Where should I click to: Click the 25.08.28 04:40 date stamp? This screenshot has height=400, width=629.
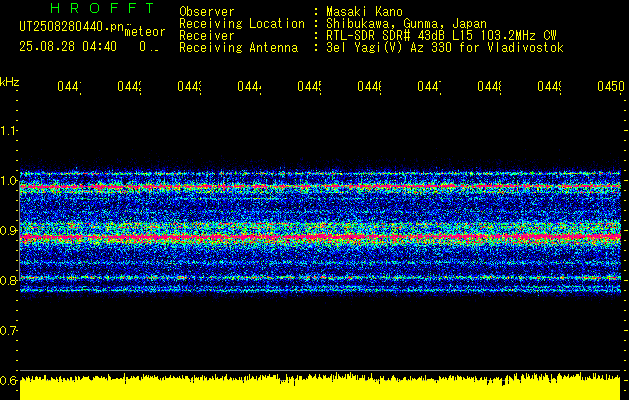pyautogui.click(x=68, y=47)
